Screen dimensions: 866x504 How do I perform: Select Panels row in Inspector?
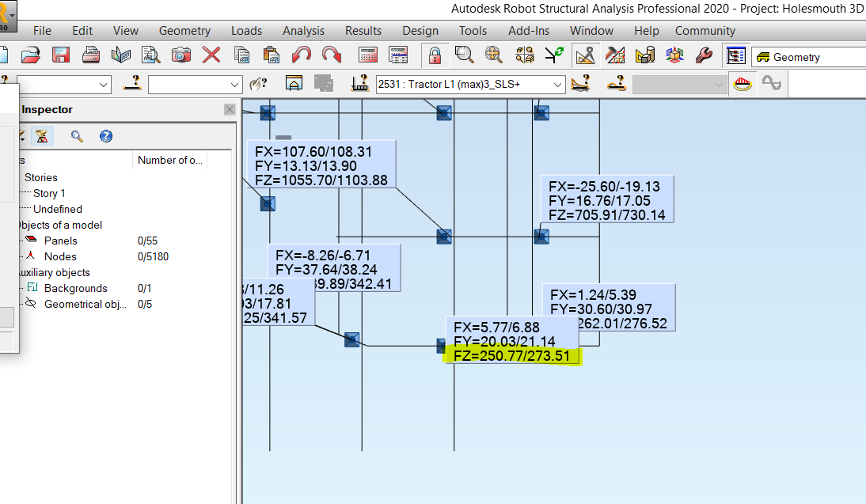(61, 241)
